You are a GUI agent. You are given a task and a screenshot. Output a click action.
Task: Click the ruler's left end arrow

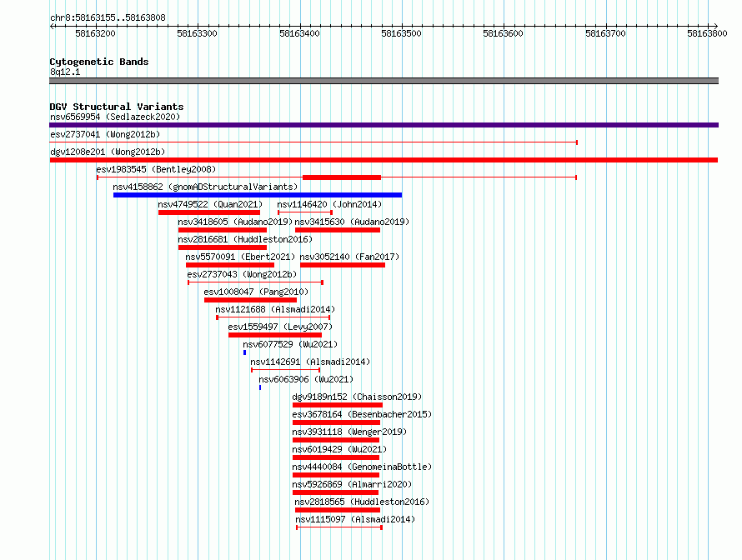(x=52, y=26)
